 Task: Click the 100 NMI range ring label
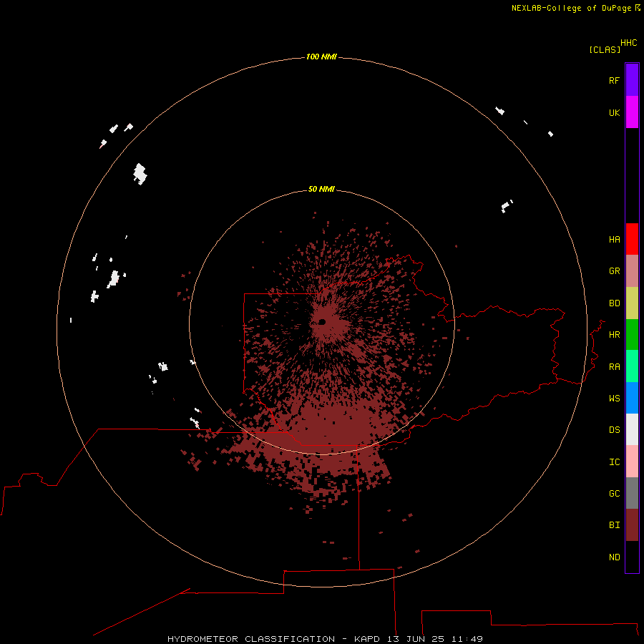(321, 57)
